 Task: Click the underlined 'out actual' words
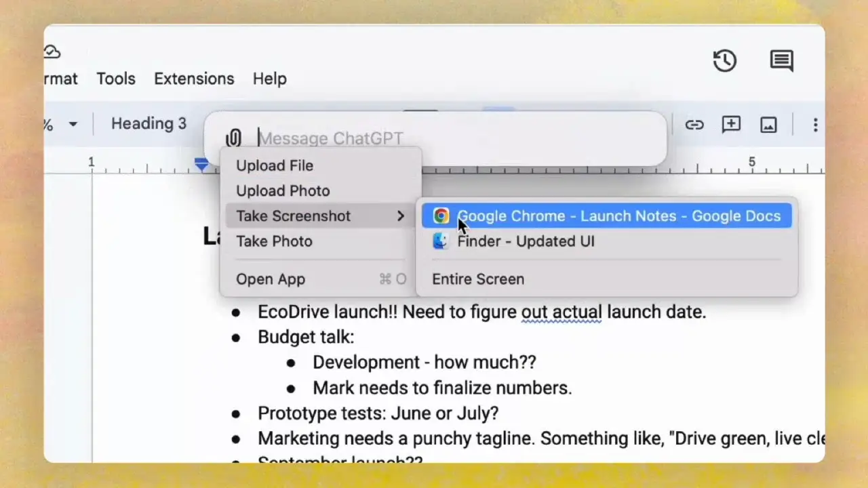[x=561, y=312]
